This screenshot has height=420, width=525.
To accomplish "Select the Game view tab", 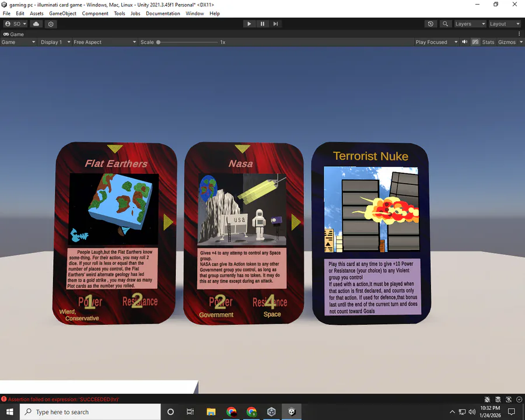I will (13, 34).
